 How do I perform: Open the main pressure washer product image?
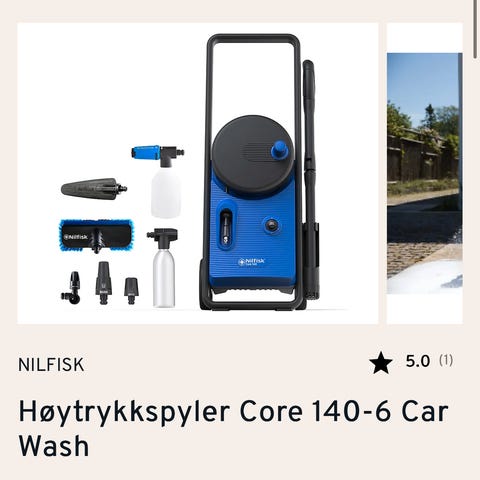pos(198,173)
